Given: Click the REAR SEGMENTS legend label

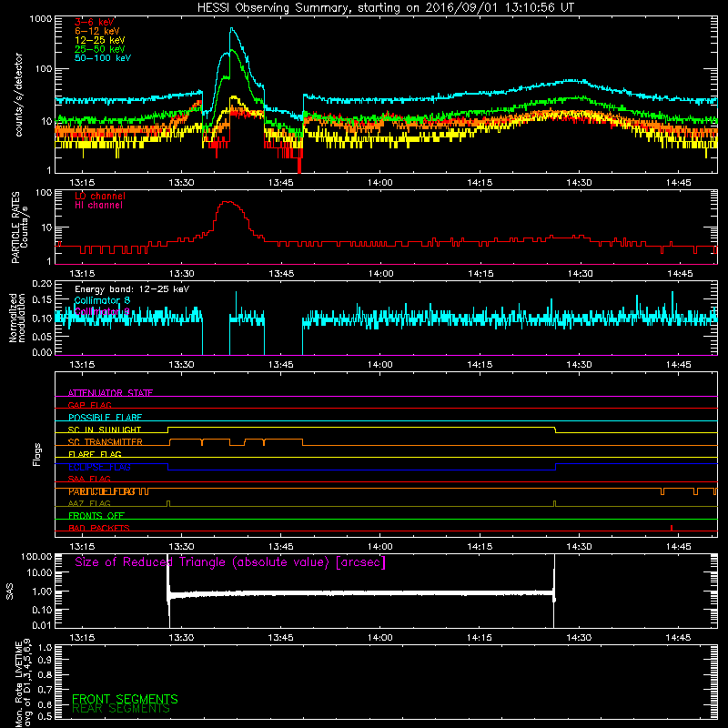Looking at the screenshot, I should click(121, 709).
